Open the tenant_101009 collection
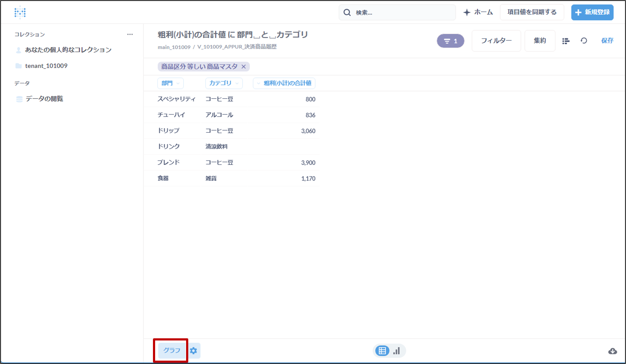Viewport: 626px width, 364px height. click(x=46, y=66)
